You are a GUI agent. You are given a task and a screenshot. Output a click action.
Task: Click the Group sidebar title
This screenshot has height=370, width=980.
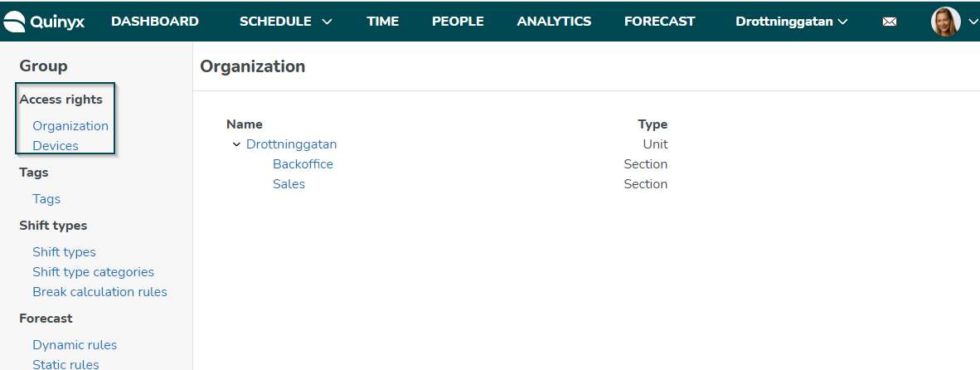click(44, 66)
